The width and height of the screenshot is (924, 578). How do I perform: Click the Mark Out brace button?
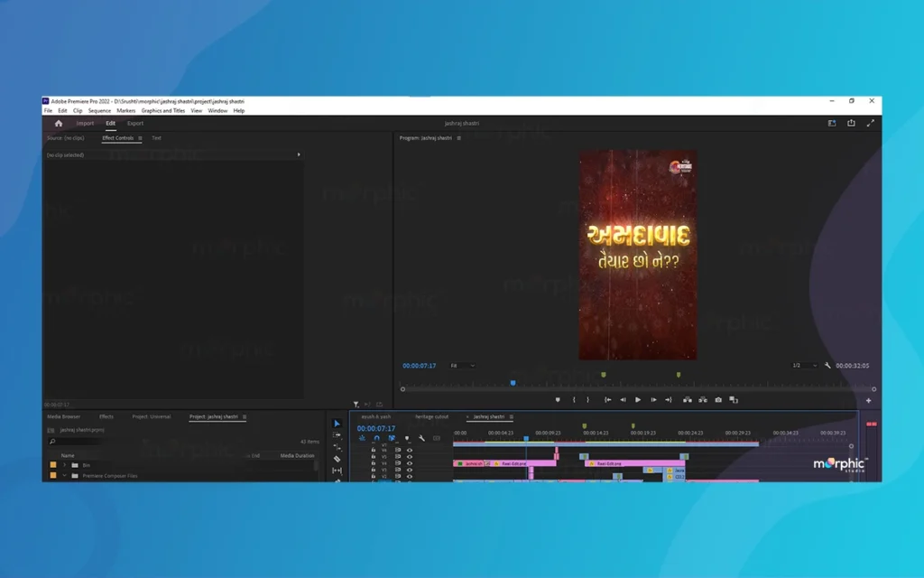point(587,400)
